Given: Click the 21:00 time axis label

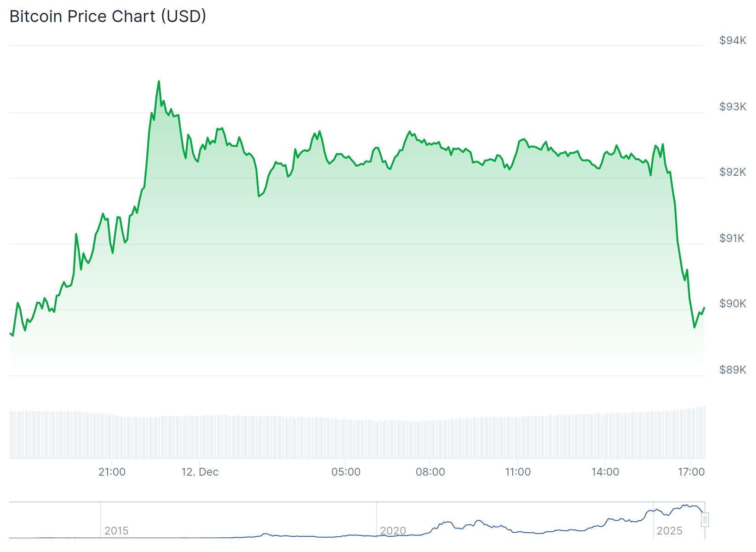Looking at the screenshot, I should 112,472.
